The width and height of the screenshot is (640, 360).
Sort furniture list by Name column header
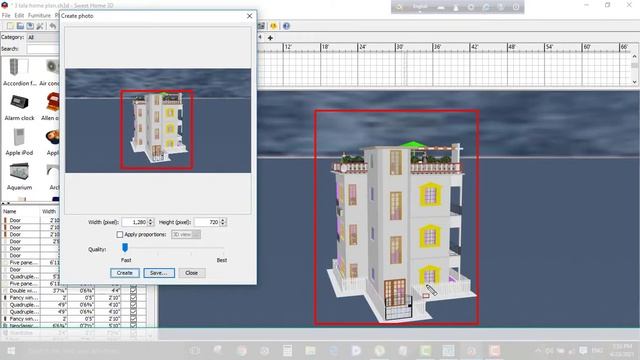[x=20, y=211]
